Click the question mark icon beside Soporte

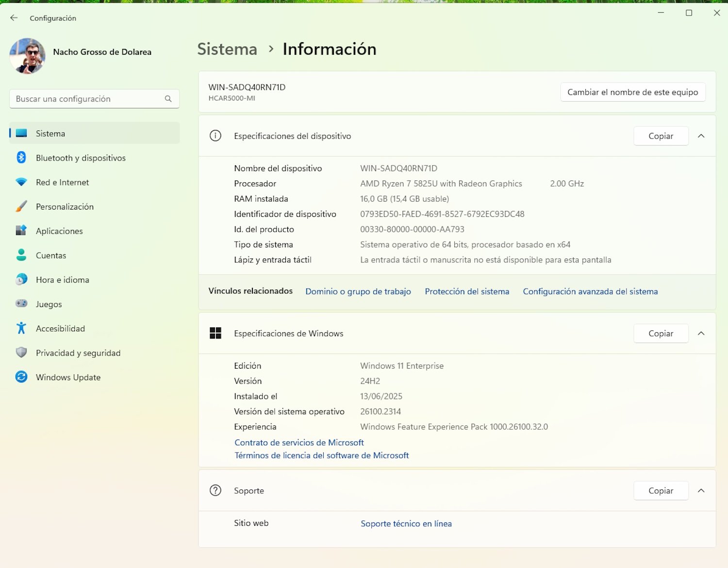215,490
